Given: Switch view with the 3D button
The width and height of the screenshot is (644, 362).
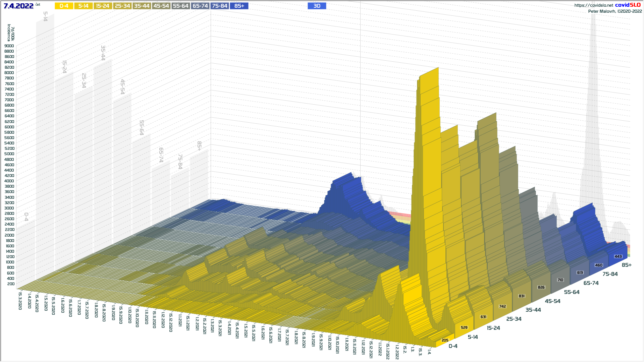Looking at the screenshot, I should (317, 6).
